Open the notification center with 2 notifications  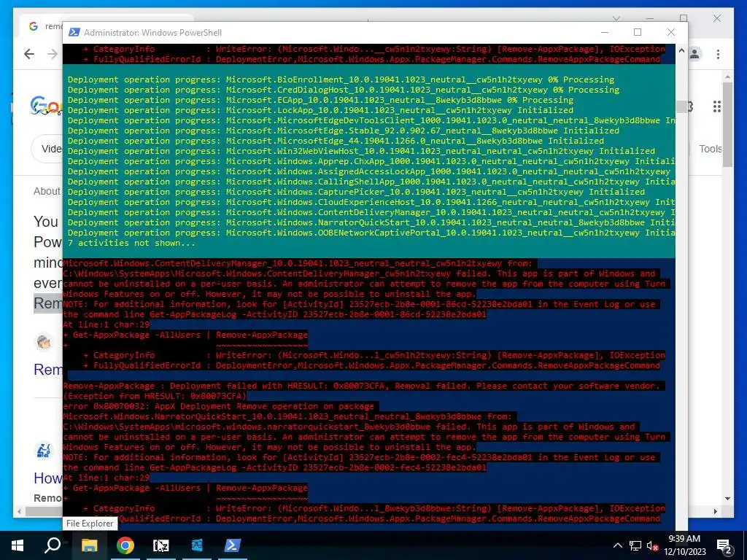tap(724, 546)
